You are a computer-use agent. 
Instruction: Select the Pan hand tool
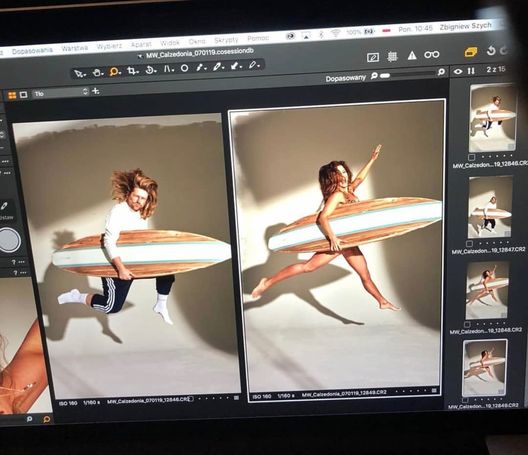coord(97,72)
